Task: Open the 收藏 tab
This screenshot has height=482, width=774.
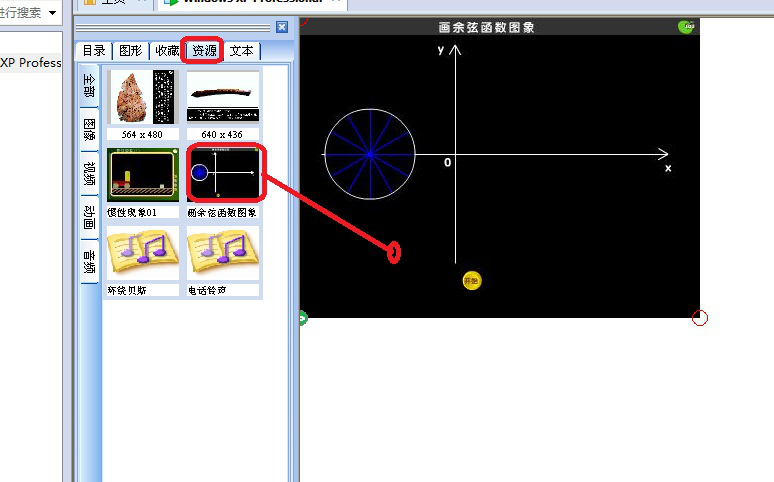Action: [167, 51]
